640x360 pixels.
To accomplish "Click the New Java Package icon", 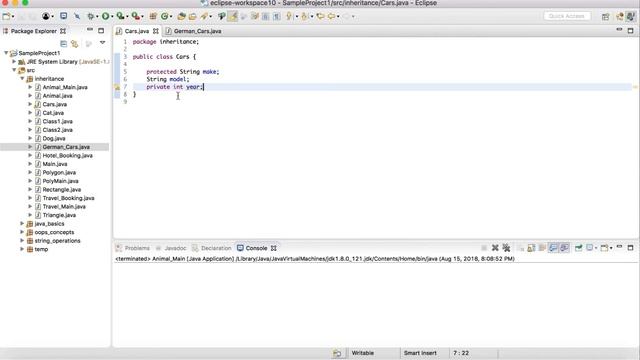I will click(x=153, y=16).
